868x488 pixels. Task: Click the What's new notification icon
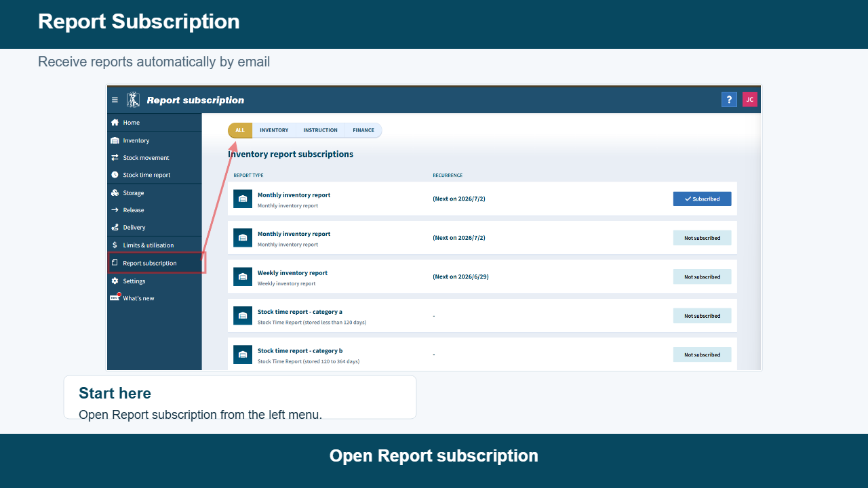115,298
